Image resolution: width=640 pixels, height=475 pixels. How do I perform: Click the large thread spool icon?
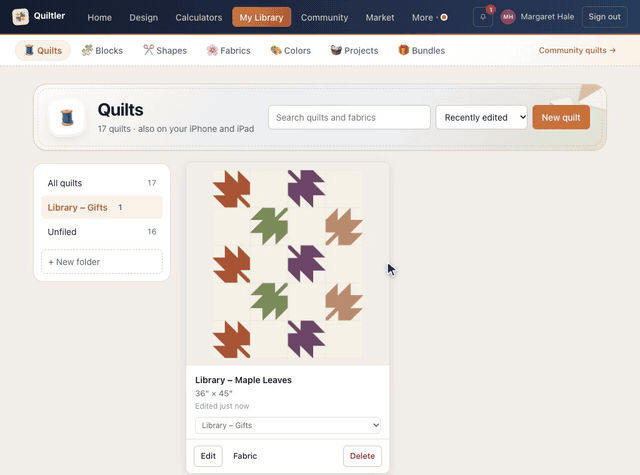pos(67,118)
